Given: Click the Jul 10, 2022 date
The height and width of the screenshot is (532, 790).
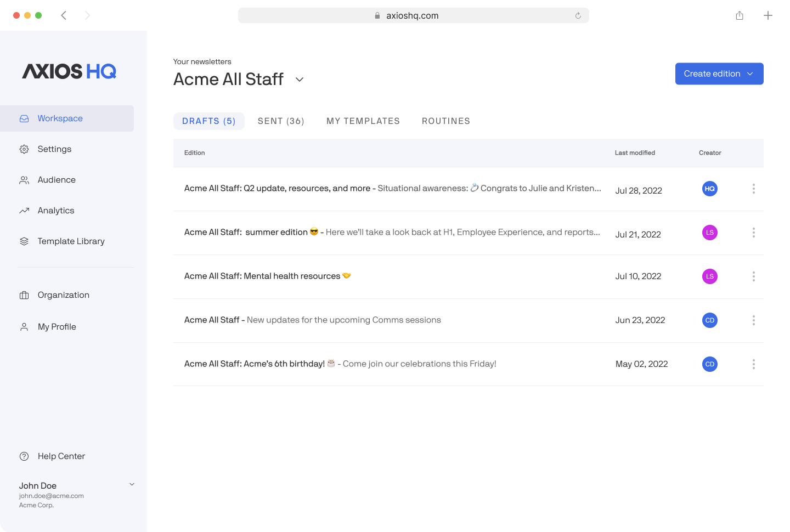Looking at the screenshot, I should [x=639, y=276].
